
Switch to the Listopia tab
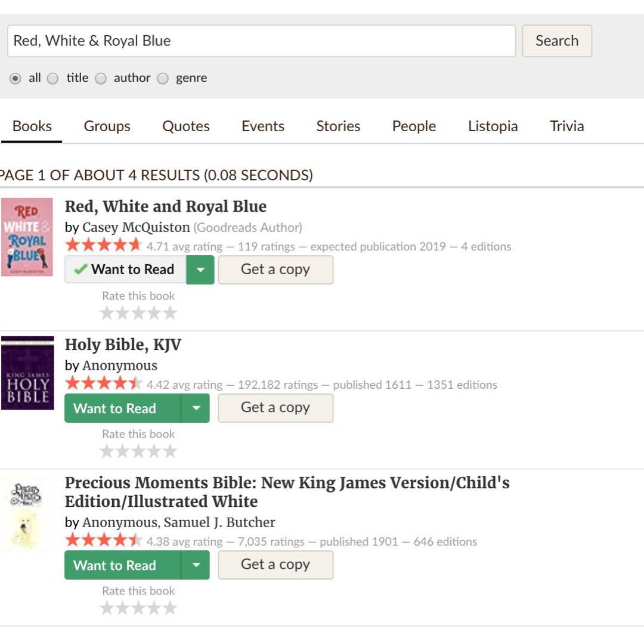pyautogui.click(x=493, y=126)
